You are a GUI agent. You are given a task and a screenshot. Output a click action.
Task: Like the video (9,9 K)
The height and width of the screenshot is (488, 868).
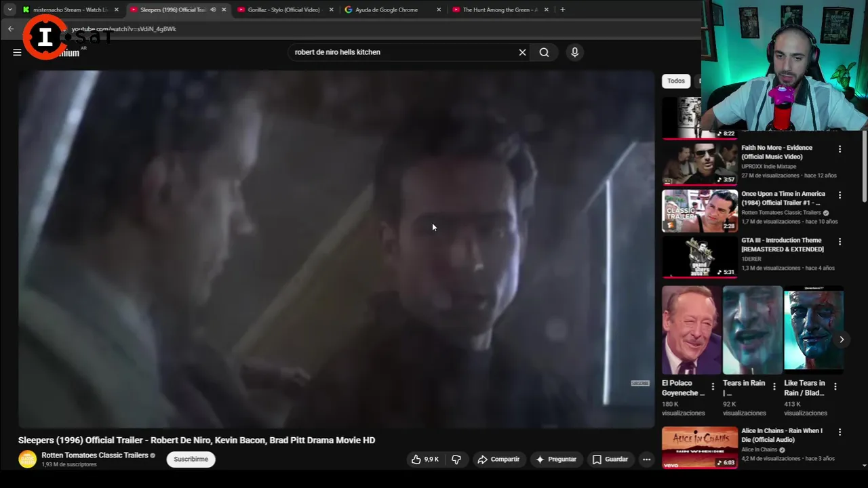point(425,459)
